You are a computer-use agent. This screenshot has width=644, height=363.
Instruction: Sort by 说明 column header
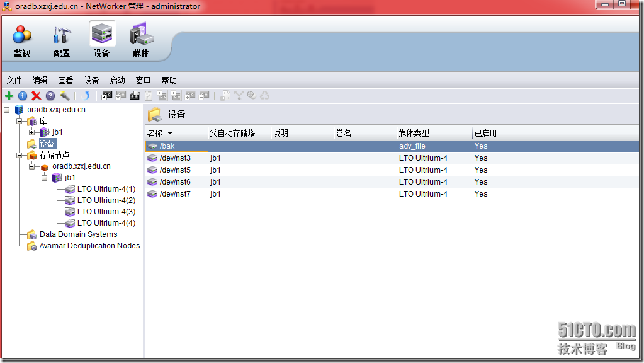tap(302, 133)
